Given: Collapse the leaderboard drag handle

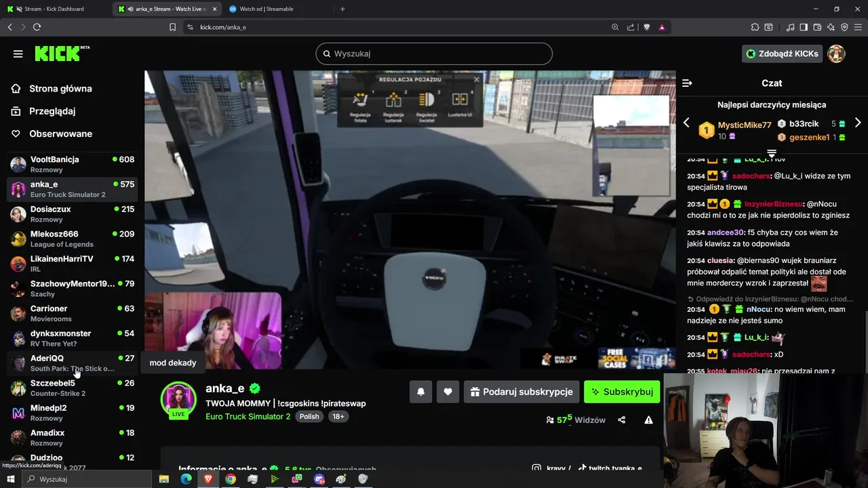Looking at the screenshot, I should [x=771, y=153].
